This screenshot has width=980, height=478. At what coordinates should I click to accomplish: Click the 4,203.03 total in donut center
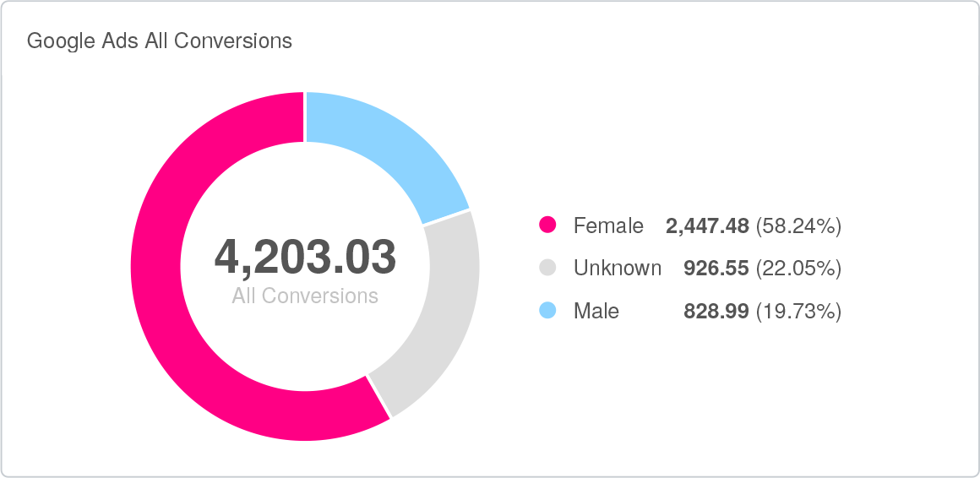tap(305, 257)
